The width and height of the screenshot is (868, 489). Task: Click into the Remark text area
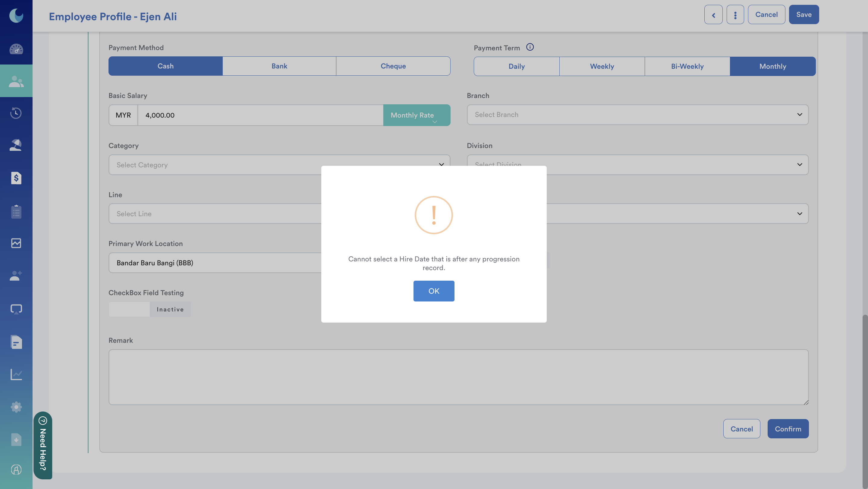(x=458, y=377)
